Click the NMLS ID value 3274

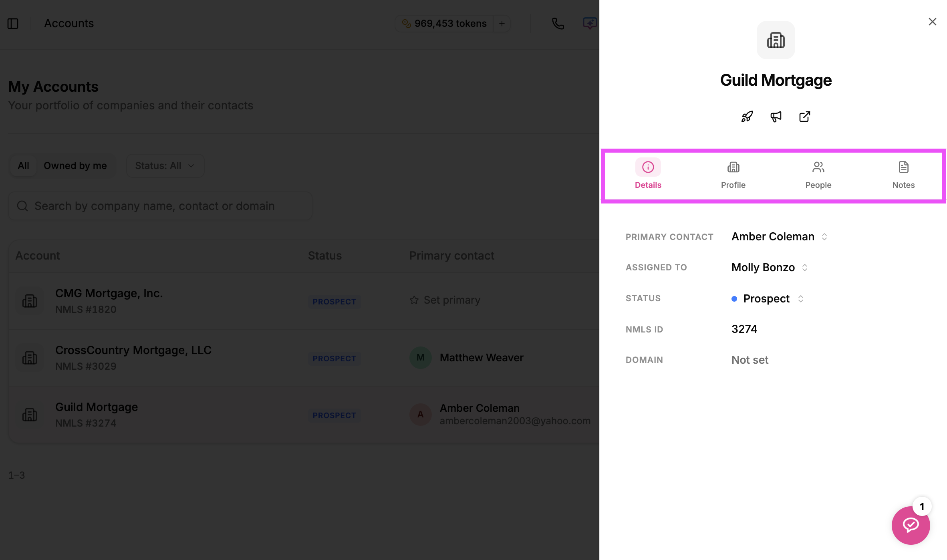[744, 329]
